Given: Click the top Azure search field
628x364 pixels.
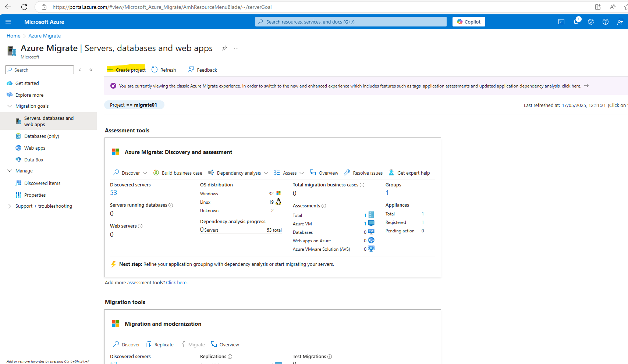Looking at the screenshot, I should 351,22.
